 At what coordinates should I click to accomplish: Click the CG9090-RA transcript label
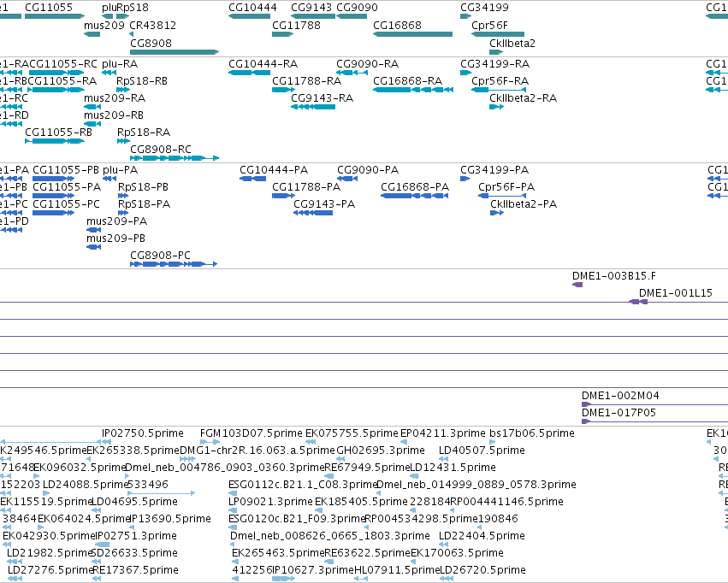coord(367,63)
